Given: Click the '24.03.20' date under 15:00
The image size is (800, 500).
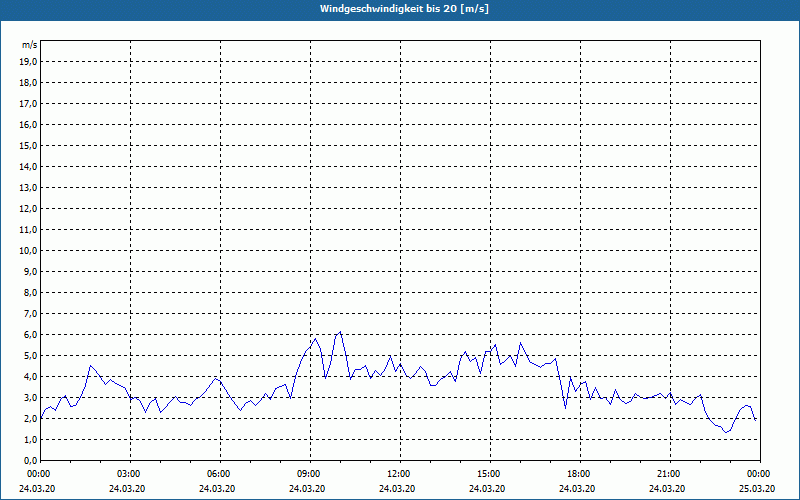Looking at the screenshot, I should [x=487, y=489].
